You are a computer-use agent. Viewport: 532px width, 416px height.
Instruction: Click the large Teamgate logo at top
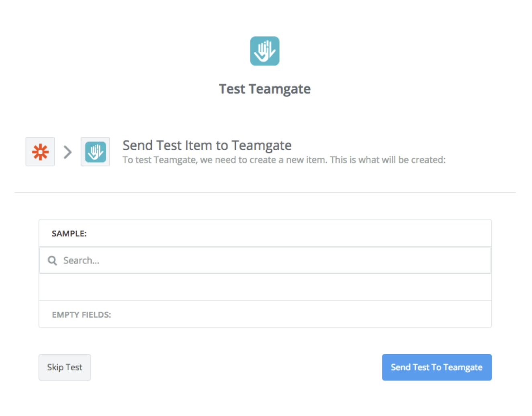coord(265,51)
